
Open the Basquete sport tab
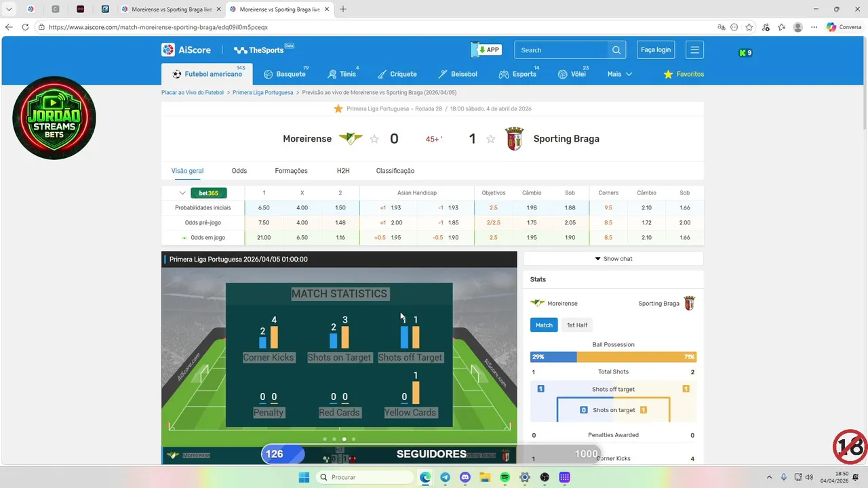[285, 74]
